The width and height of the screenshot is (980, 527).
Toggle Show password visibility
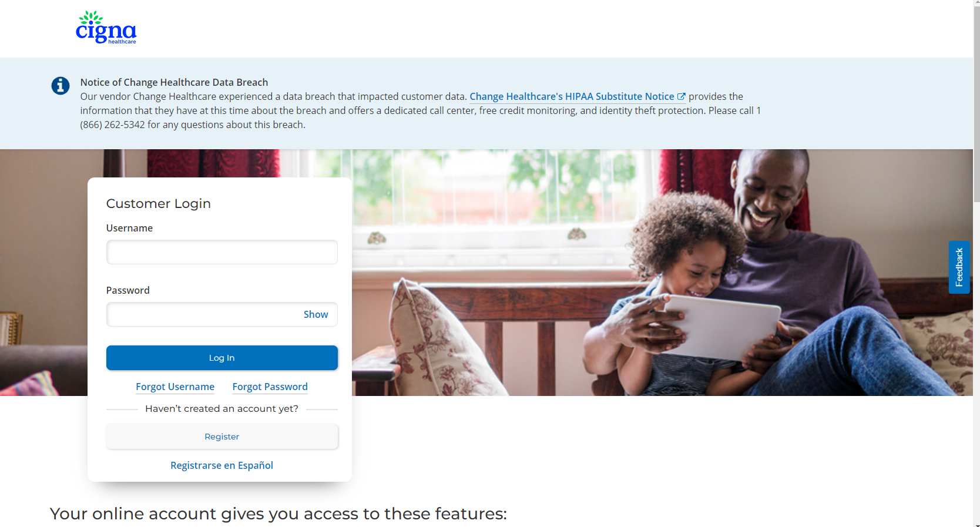[x=316, y=314]
